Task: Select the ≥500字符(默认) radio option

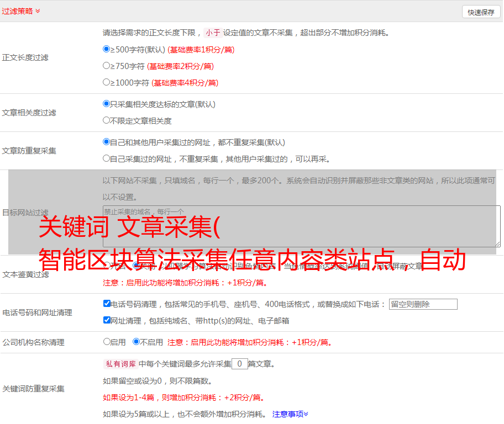Action: coord(107,49)
